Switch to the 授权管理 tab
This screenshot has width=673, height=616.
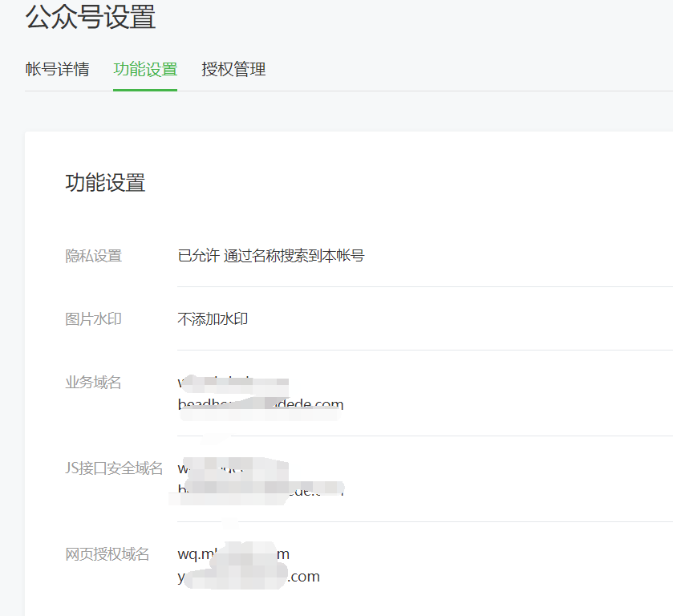coord(233,69)
